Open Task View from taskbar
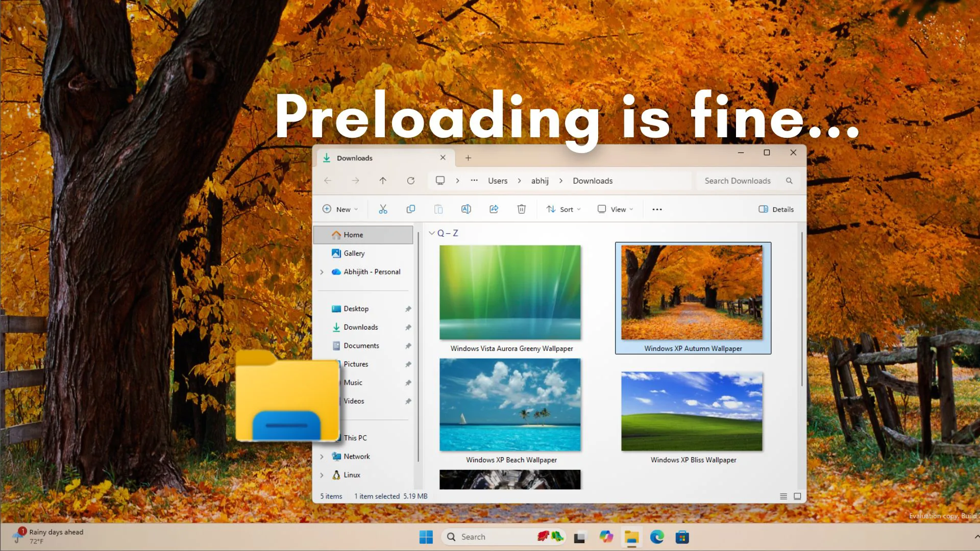The image size is (980, 551). tap(579, 537)
